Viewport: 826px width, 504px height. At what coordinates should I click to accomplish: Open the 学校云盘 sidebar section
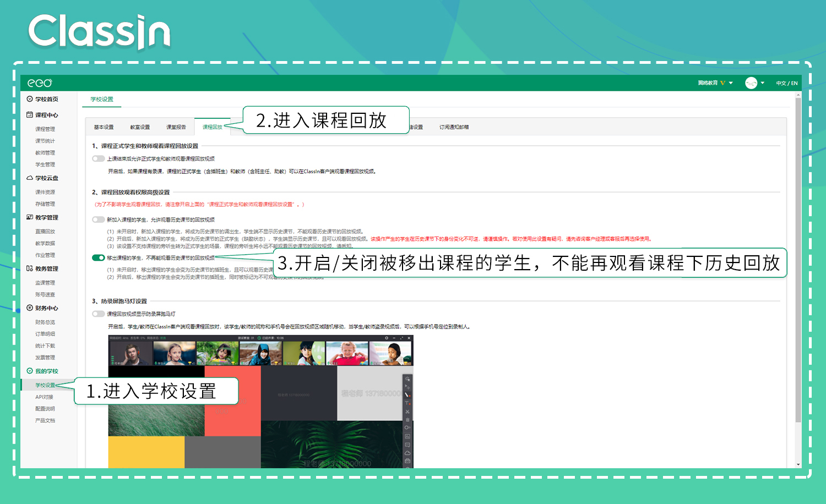(42, 178)
